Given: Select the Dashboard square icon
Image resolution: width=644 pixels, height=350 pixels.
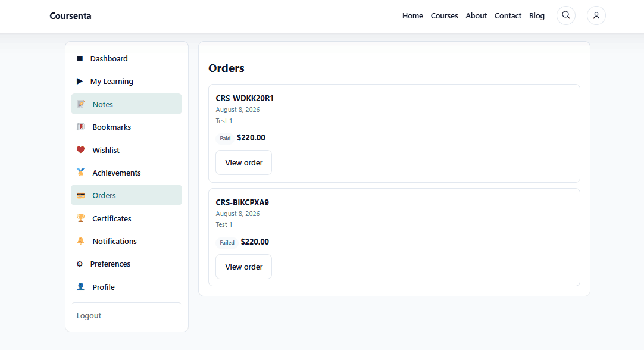Looking at the screenshot, I should coord(80,59).
